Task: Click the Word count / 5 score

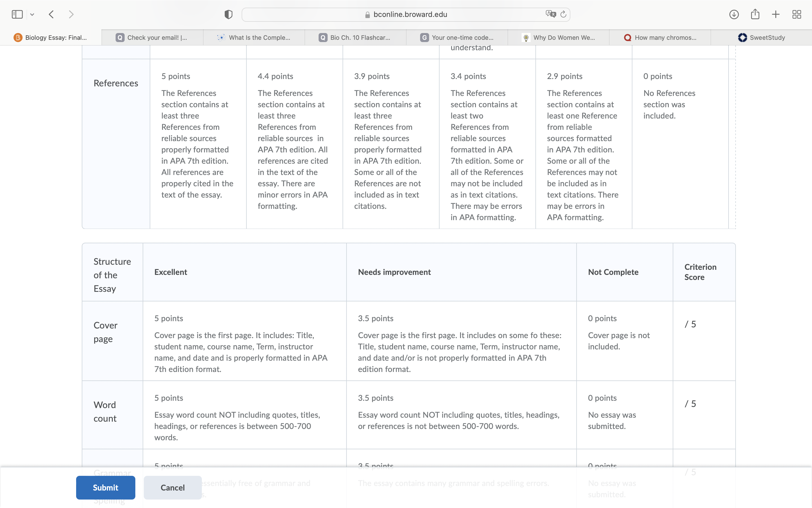Action: (690, 404)
